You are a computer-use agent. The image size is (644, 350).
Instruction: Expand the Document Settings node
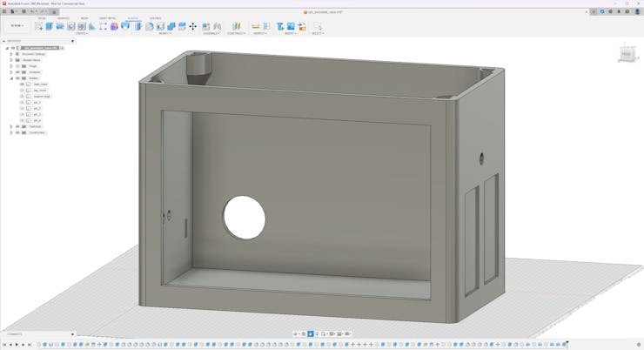[x=11, y=54]
